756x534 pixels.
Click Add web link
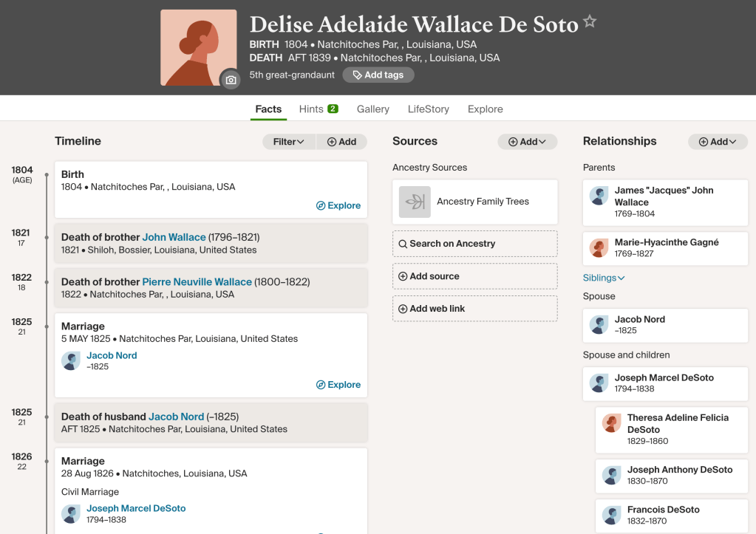tap(474, 309)
